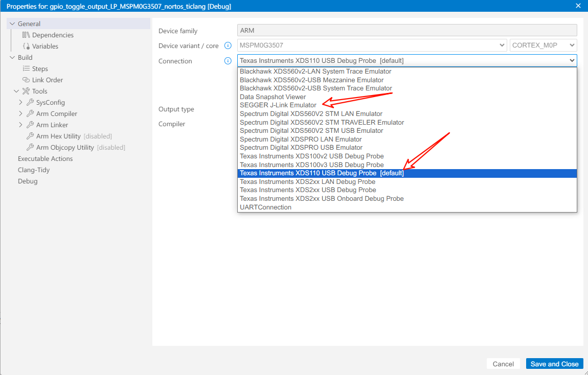Viewport: 588px width, 375px height.
Task: Click the Dependencies books icon
Action: coord(26,35)
